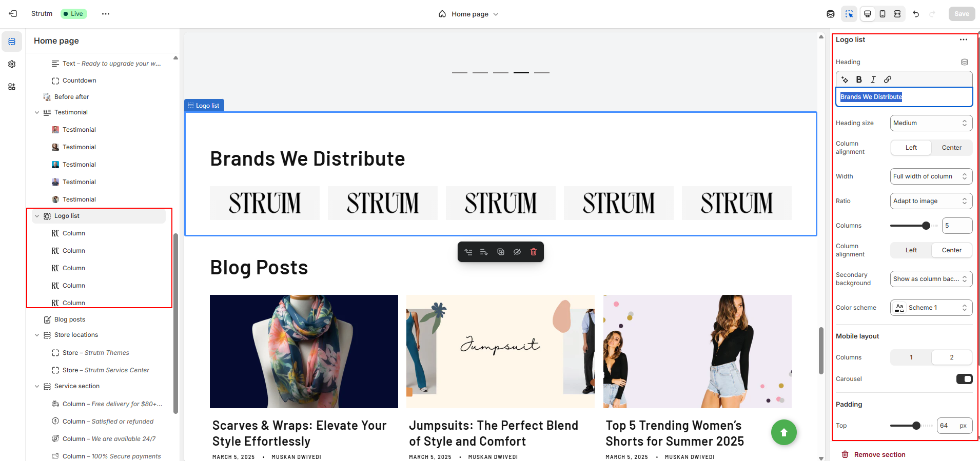Click the Top padding slider handle
Screen dimensions: 980x461
(916, 426)
